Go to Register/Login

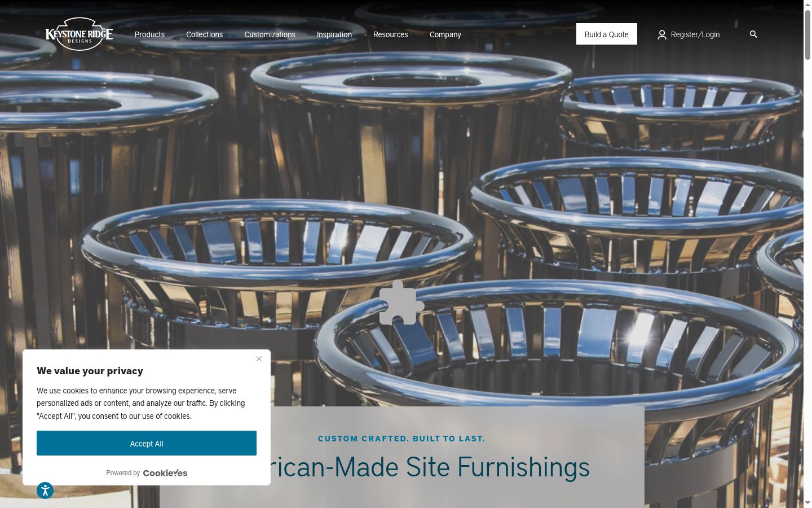coord(695,34)
